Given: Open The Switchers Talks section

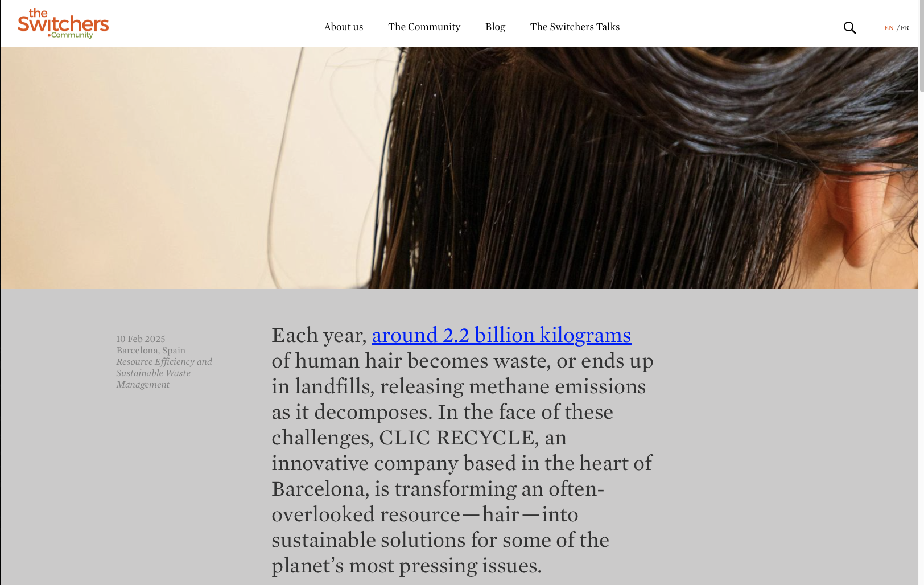Looking at the screenshot, I should 575,27.
